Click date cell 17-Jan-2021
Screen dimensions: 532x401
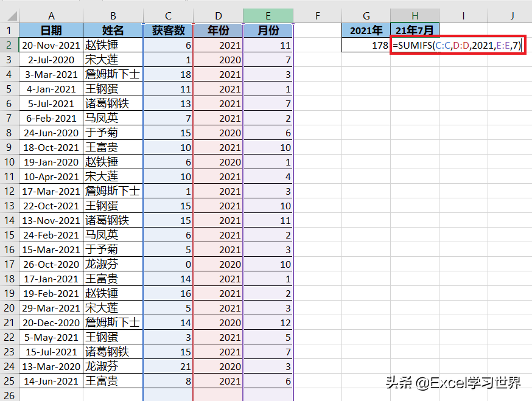51,279
